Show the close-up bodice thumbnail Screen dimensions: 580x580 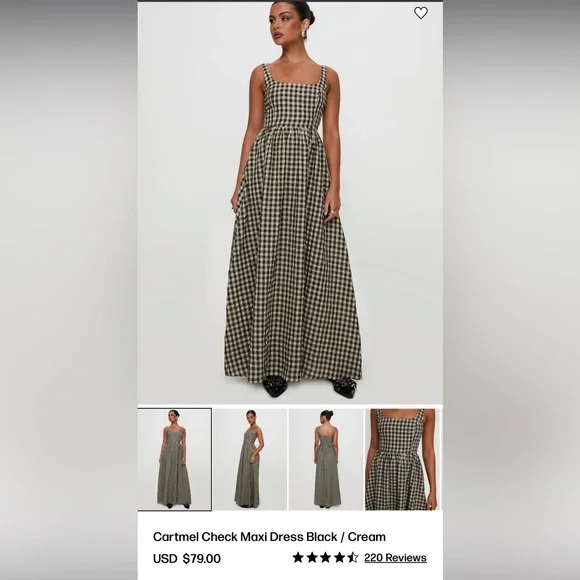pyautogui.click(x=402, y=459)
